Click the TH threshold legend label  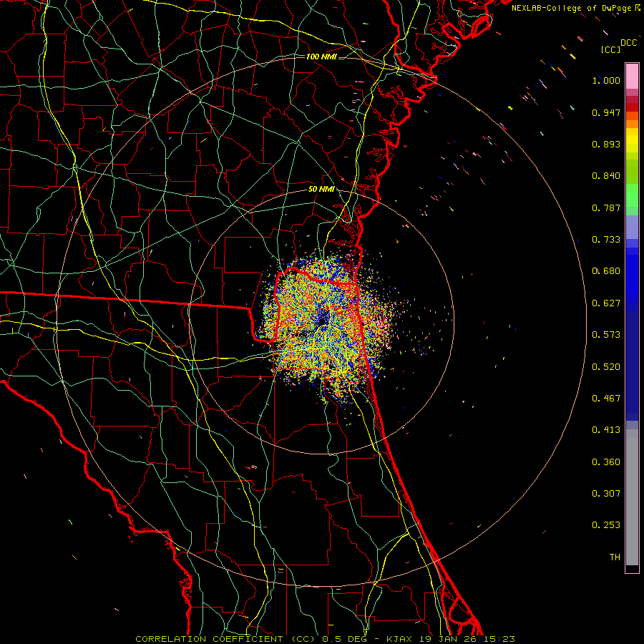[x=615, y=557]
